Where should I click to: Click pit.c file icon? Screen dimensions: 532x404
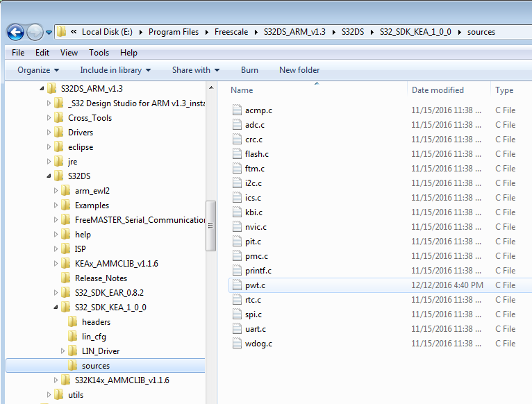(237, 241)
